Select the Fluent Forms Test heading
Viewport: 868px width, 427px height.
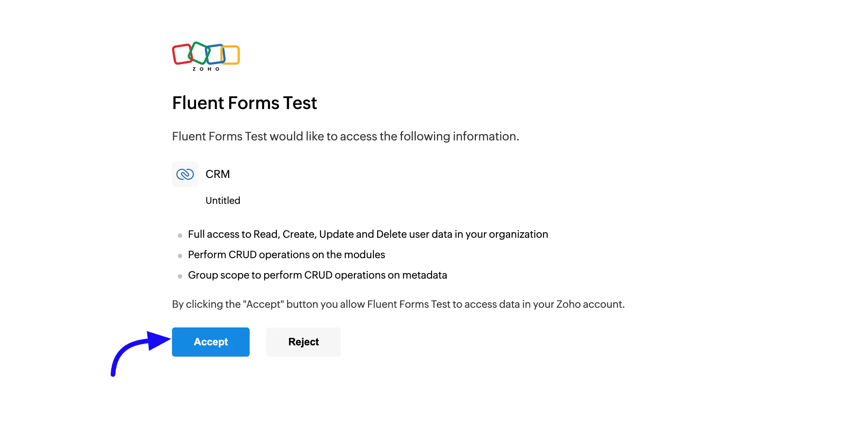pyautogui.click(x=245, y=103)
